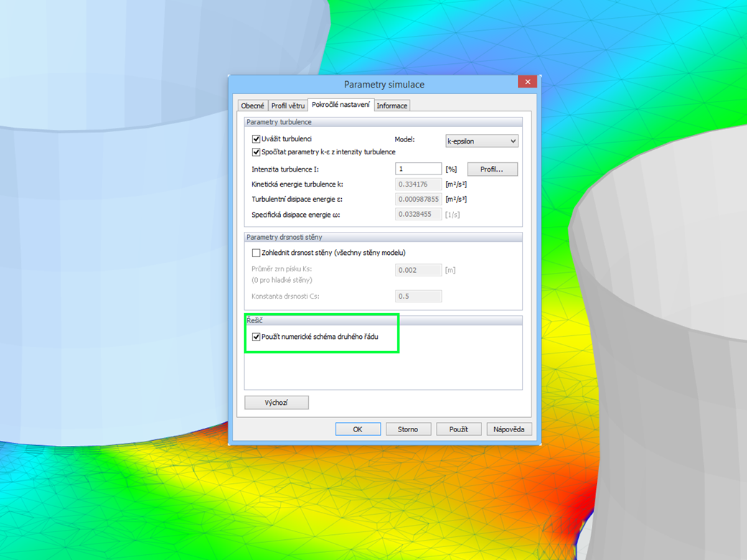Open the turbulence Model dropdown

click(x=481, y=141)
